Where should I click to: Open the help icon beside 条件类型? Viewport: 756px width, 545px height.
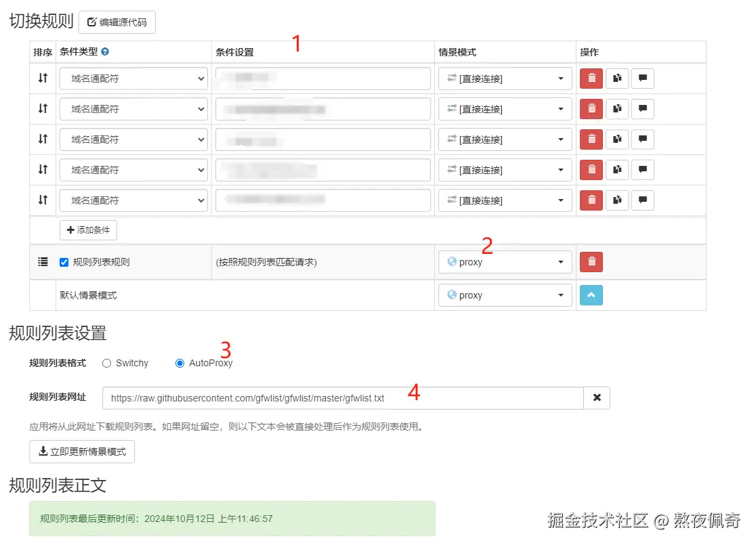click(x=105, y=51)
